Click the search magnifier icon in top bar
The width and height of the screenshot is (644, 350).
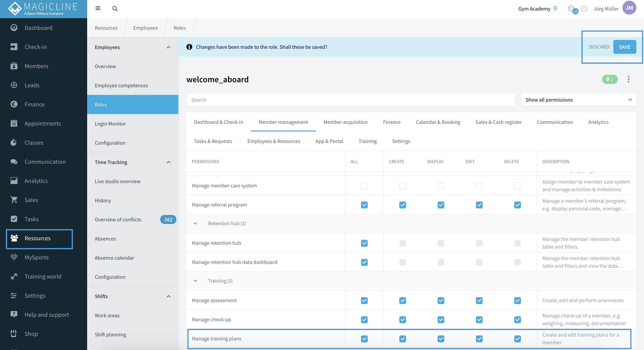(115, 9)
